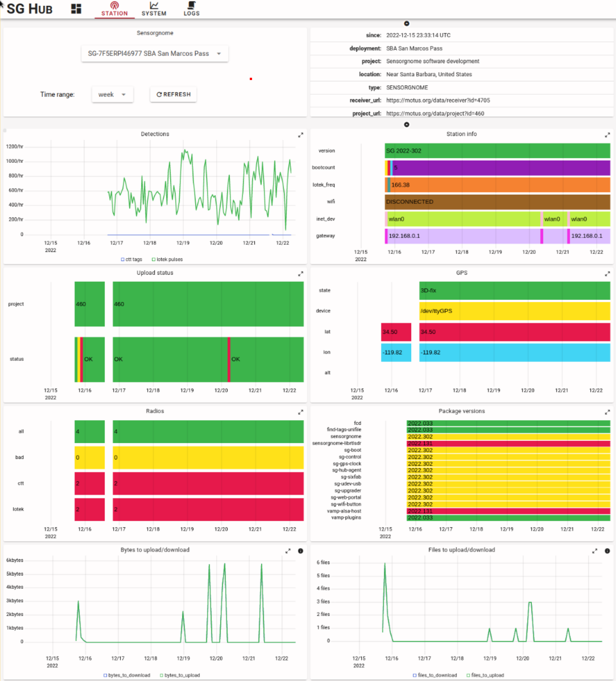The width and height of the screenshot is (616, 681).
Task: Expand the Package versions panel
Action: click(607, 412)
